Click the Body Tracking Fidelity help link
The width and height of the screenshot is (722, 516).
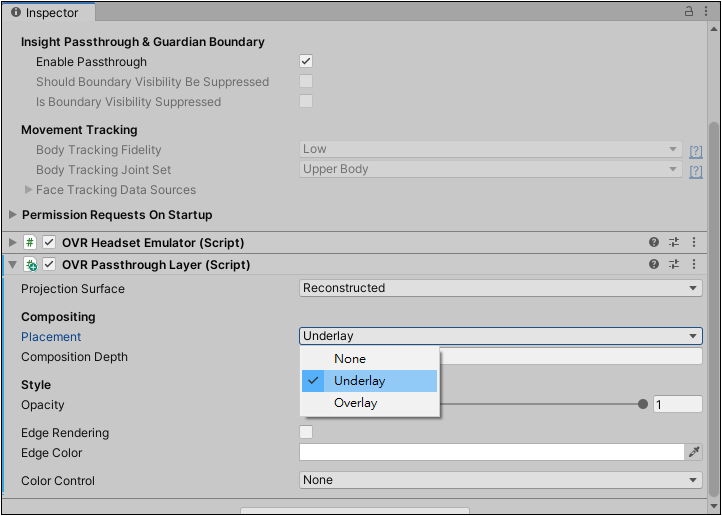[696, 151]
